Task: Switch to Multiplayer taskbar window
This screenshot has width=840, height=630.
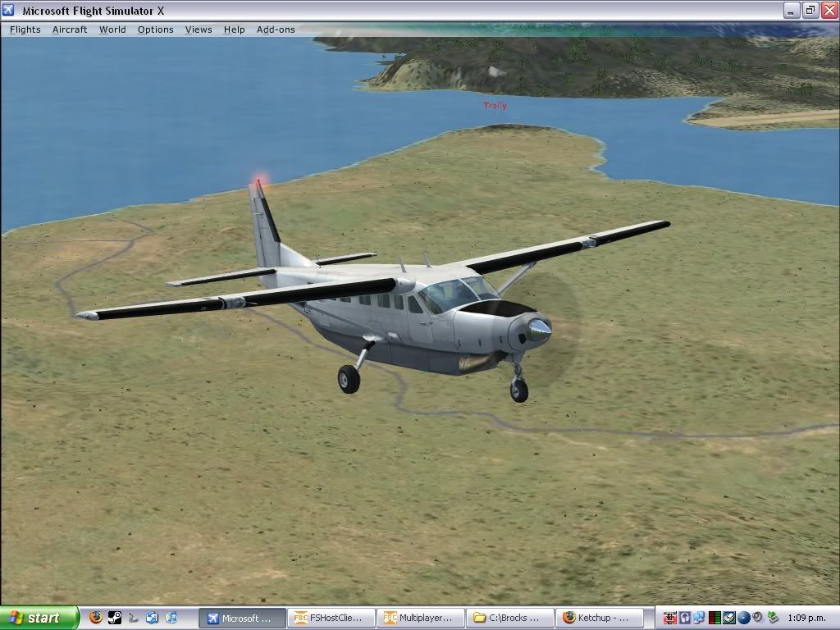Action: point(420,618)
